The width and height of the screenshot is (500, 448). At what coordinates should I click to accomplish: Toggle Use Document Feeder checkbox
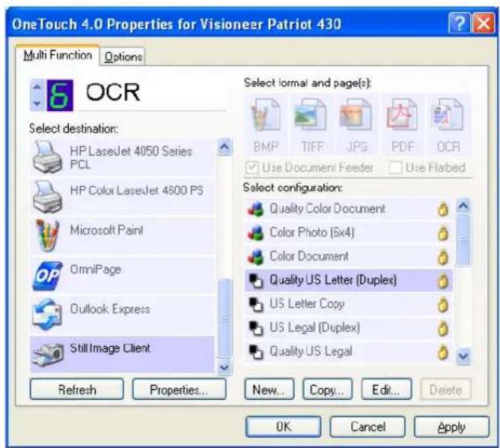point(252,167)
